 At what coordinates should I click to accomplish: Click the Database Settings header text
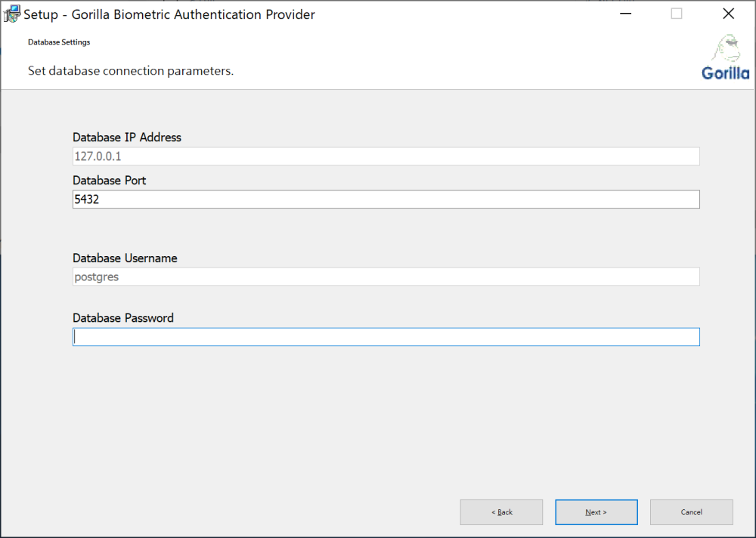(x=59, y=42)
